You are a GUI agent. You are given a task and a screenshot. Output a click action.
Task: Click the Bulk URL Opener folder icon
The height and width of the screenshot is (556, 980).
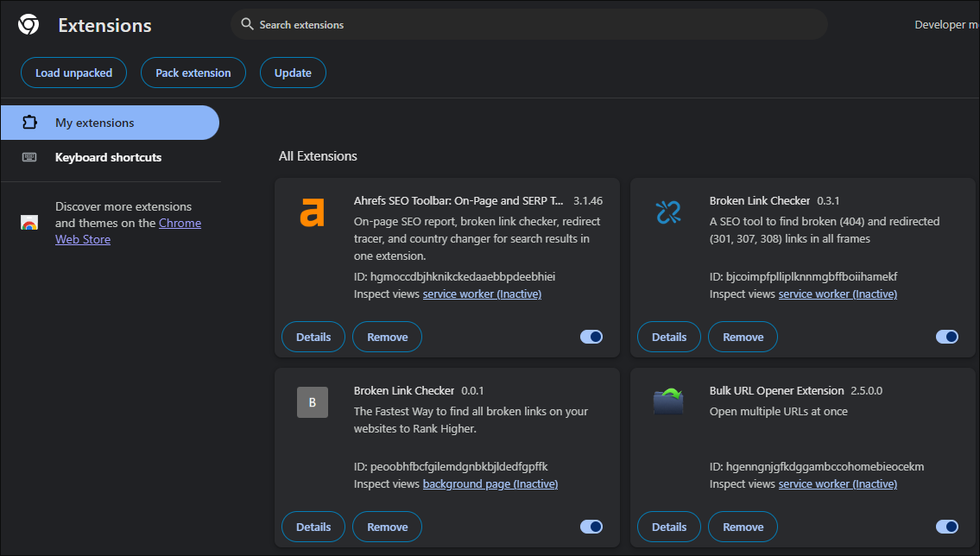(x=667, y=401)
